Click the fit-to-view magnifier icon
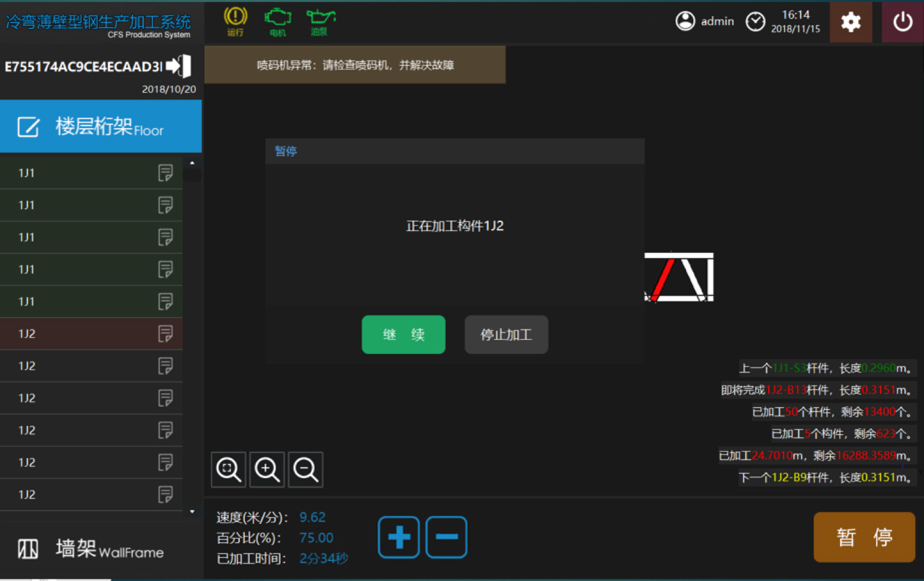 (228, 470)
